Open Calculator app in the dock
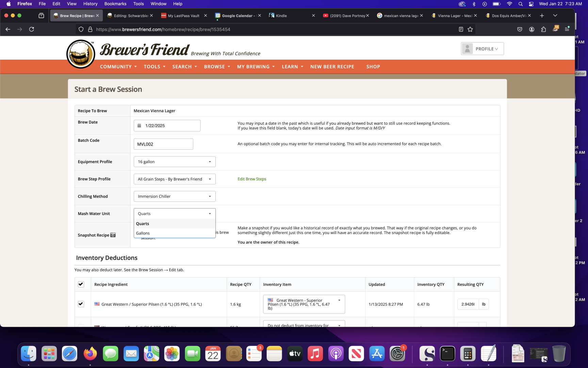This screenshot has width=588, height=368. click(x=468, y=354)
